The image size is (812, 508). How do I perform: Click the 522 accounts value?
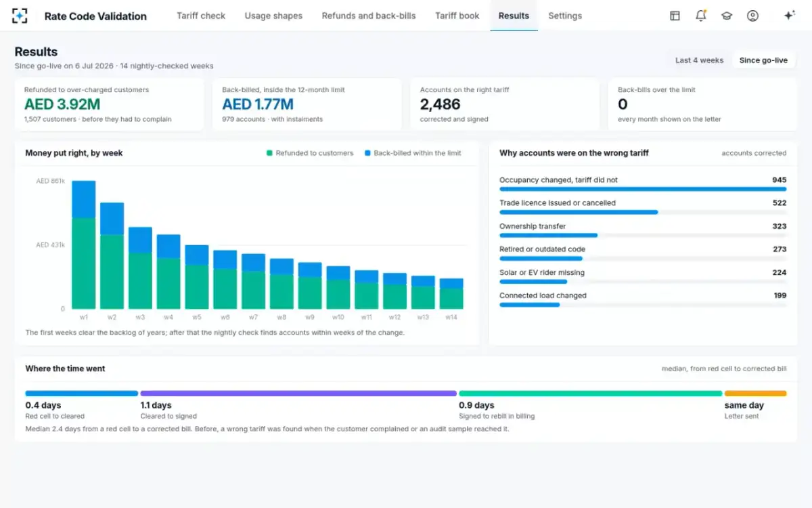pyautogui.click(x=780, y=203)
